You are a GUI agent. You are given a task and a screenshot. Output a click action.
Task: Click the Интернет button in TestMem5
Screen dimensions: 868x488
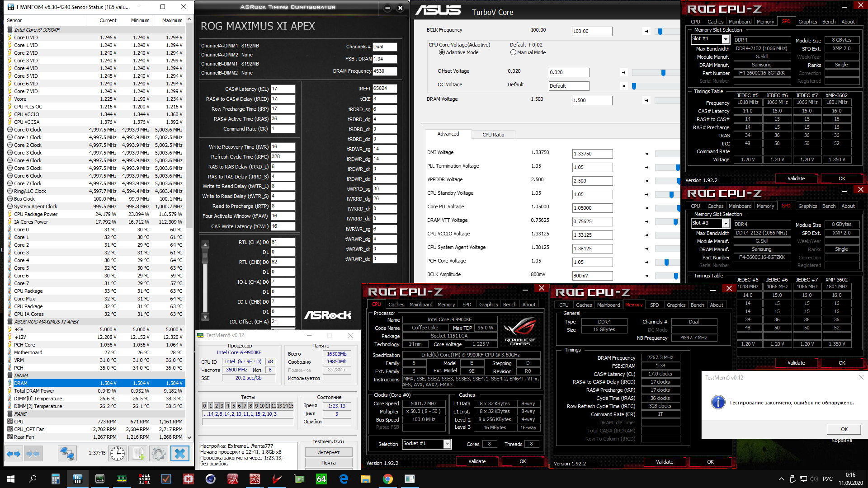pyautogui.click(x=328, y=452)
